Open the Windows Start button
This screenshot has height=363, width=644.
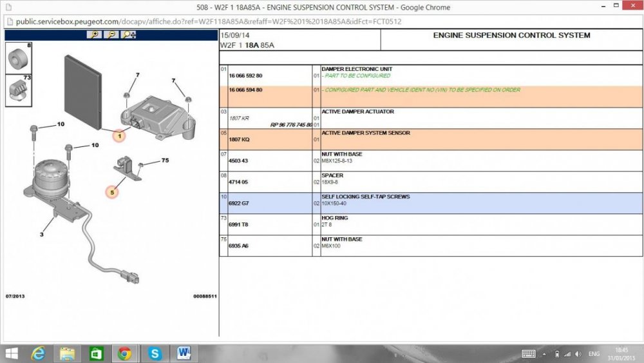11,353
